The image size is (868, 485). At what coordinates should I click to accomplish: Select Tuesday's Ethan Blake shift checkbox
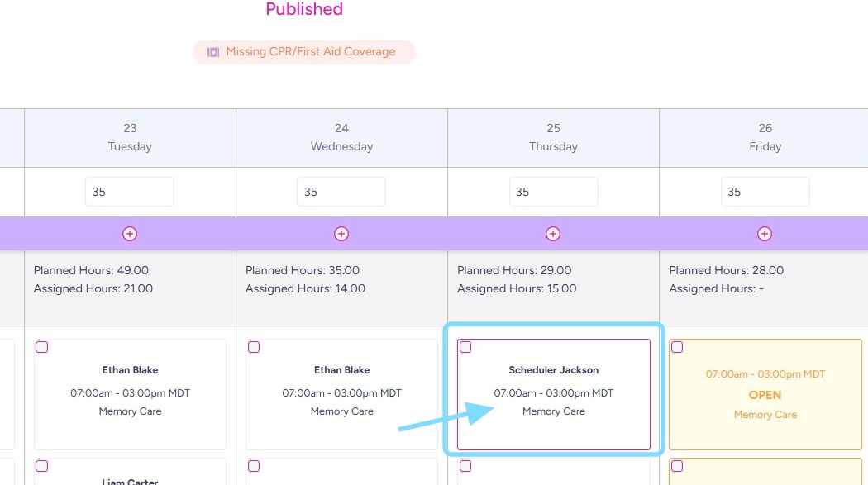(x=42, y=347)
